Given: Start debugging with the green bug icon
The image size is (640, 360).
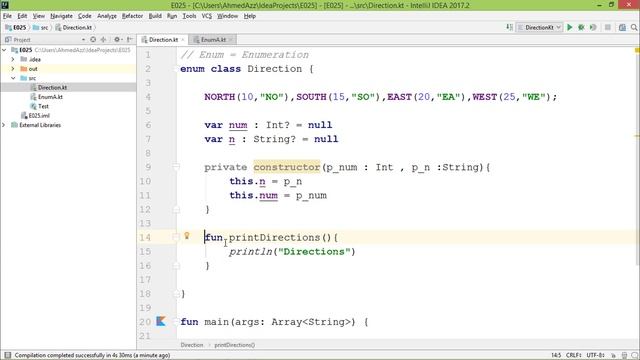Looking at the screenshot, I should [581, 27].
